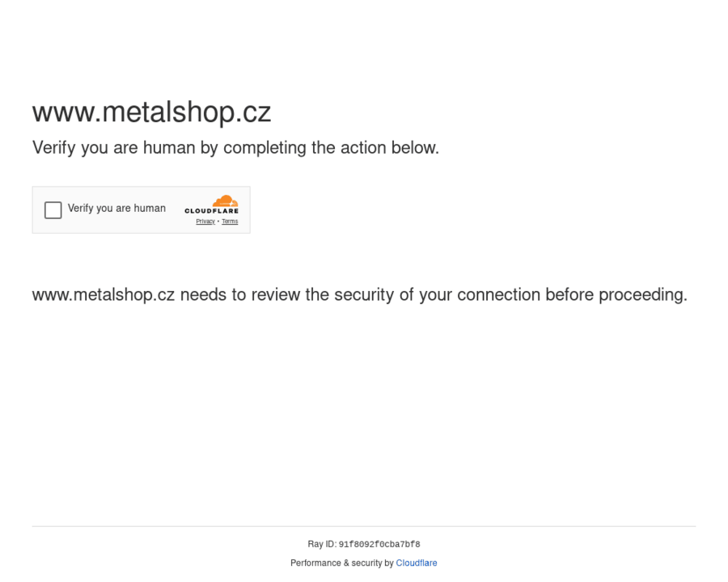
Task: Click the 'Ray ID:' label
Action: point(322,545)
